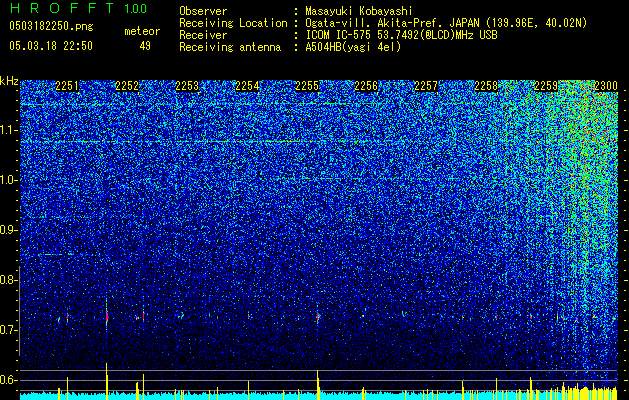The image size is (629, 400).
Task: Click the 2258 time marker
Action: pyautogui.click(x=486, y=86)
